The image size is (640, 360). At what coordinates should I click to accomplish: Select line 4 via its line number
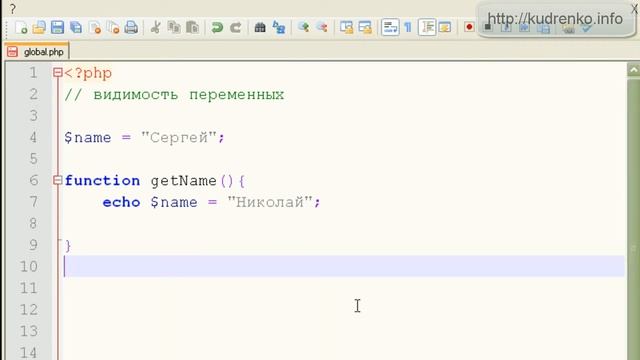click(33, 138)
